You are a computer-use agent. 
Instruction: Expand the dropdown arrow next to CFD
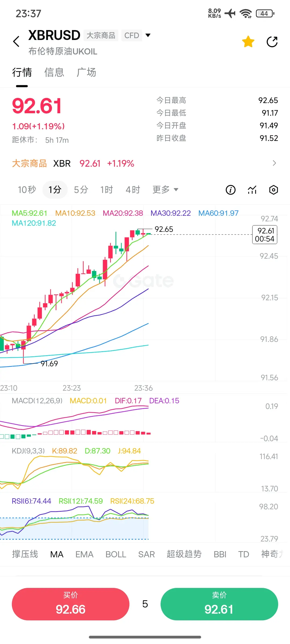point(148,35)
